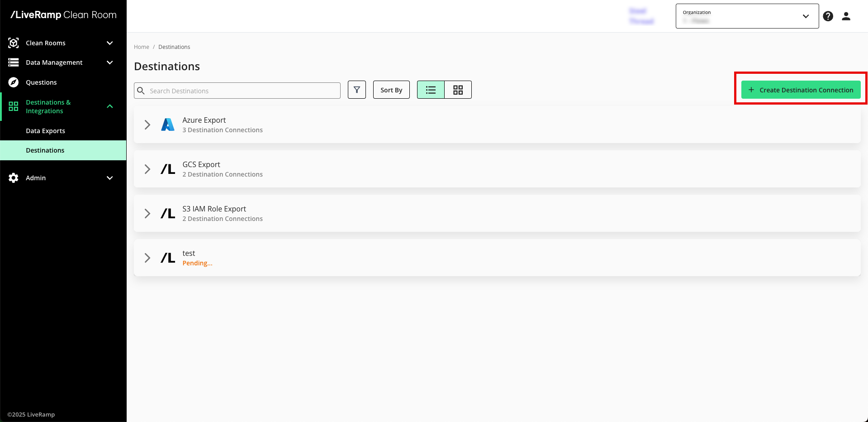Click the LiveRamp Clean Room logo

pos(63,15)
